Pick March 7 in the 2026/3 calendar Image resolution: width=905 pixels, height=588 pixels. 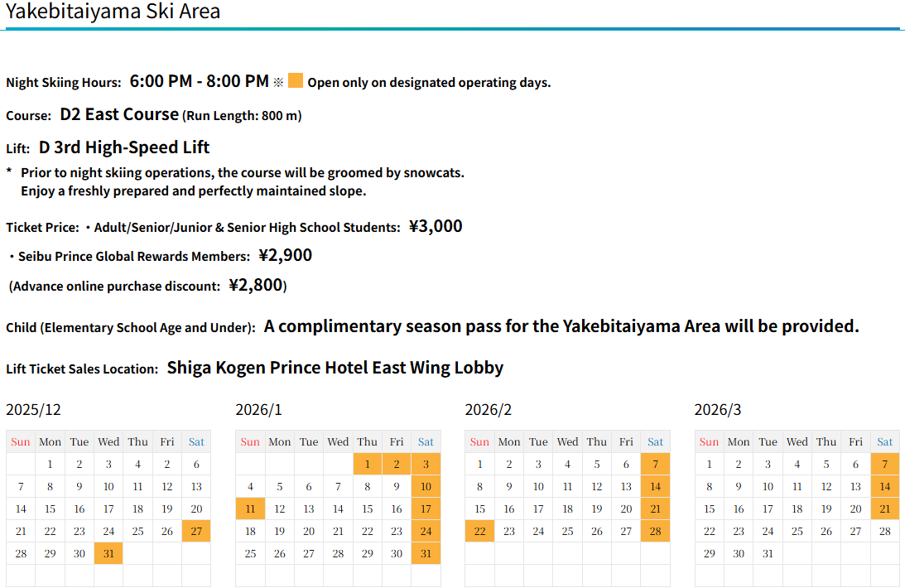coord(884,464)
